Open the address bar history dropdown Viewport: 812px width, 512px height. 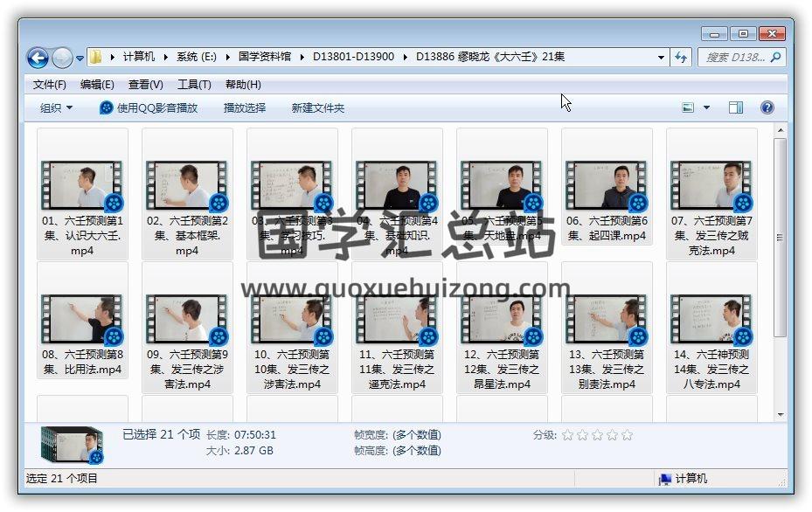pos(661,58)
